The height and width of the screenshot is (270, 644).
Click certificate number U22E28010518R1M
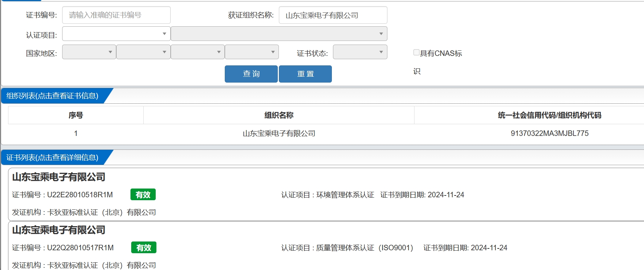(x=80, y=195)
